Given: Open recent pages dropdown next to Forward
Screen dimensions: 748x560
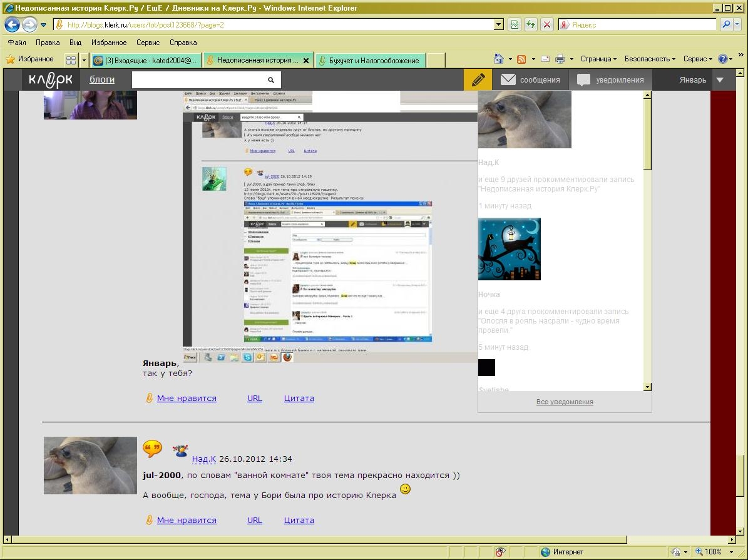Looking at the screenshot, I should [43, 25].
